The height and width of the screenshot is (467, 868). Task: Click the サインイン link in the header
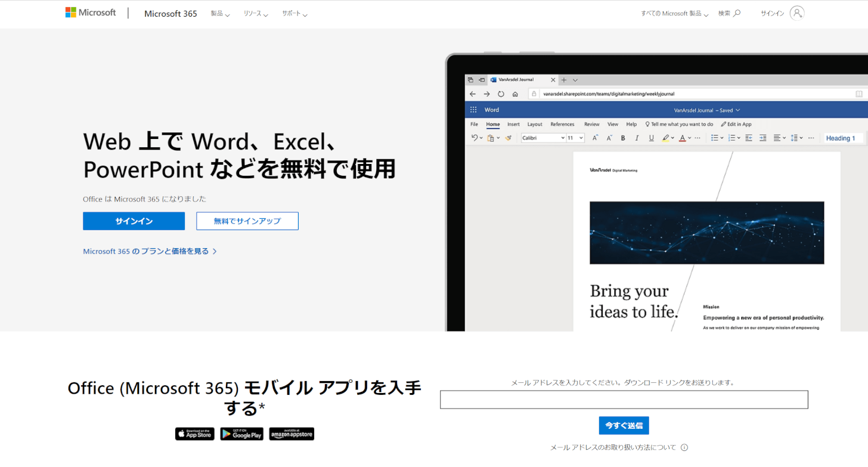(x=772, y=13)
